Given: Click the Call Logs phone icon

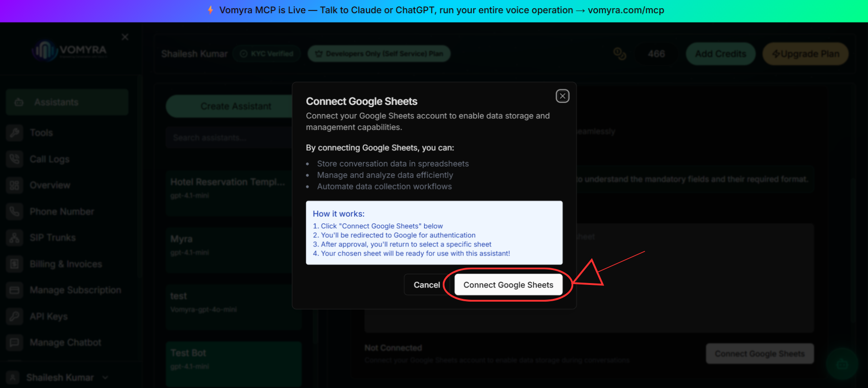Looking at the screenshot, I should click(x=14, y=159).
